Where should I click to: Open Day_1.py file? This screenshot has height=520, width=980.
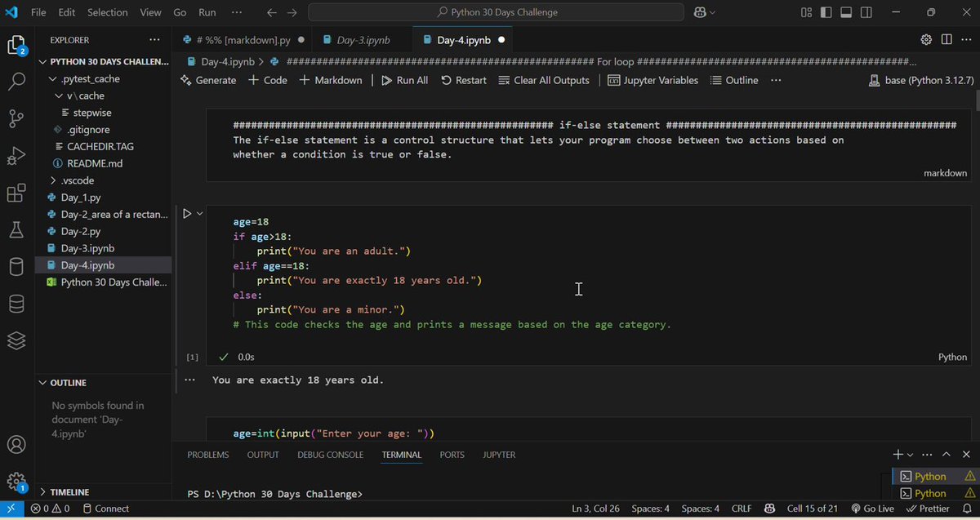click(80, 198)
